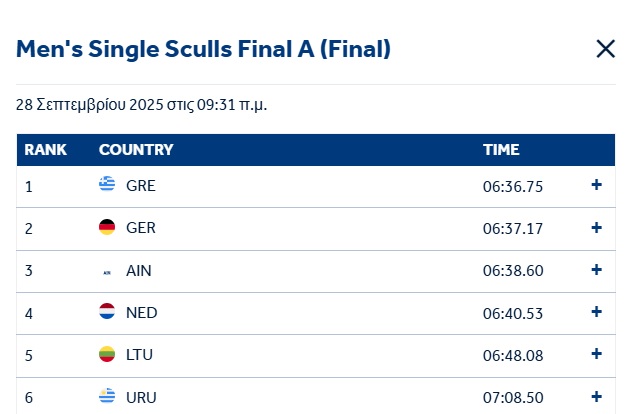Expand the URU result row details
The width and height of the screenshot is (629, 414).
pos(597,396)
